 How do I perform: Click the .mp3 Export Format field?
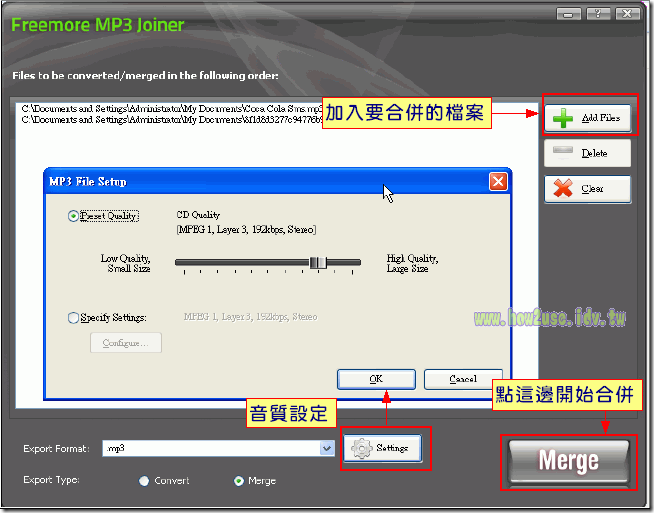[x=210, y=449]
